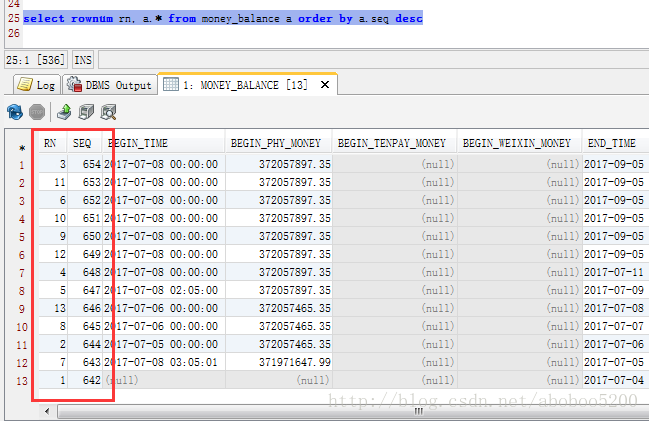
Task: Click the BEGIN_WEIXIN_MONEY column header
Action: [x=519, y=143]
